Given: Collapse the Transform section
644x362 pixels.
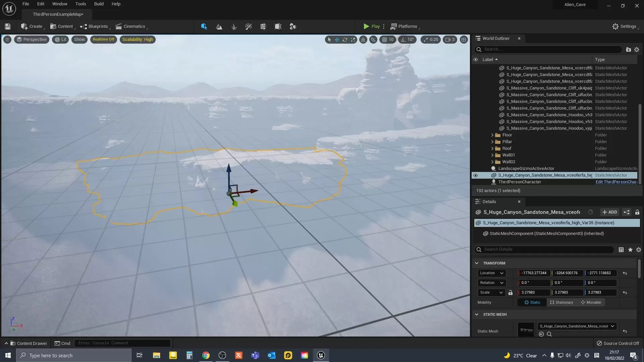Looking at the screenshot, I should 477,263.
